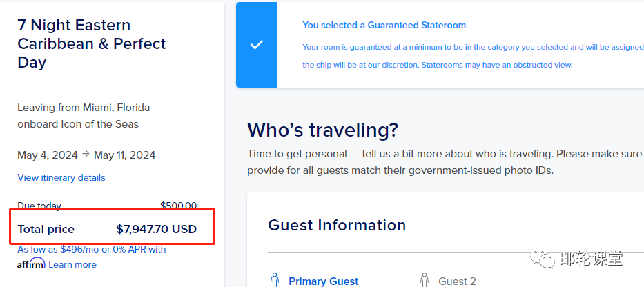Screen dimensions: 644x287
Task: Open the View itinerary details link
Action: [x=61, y=178]
